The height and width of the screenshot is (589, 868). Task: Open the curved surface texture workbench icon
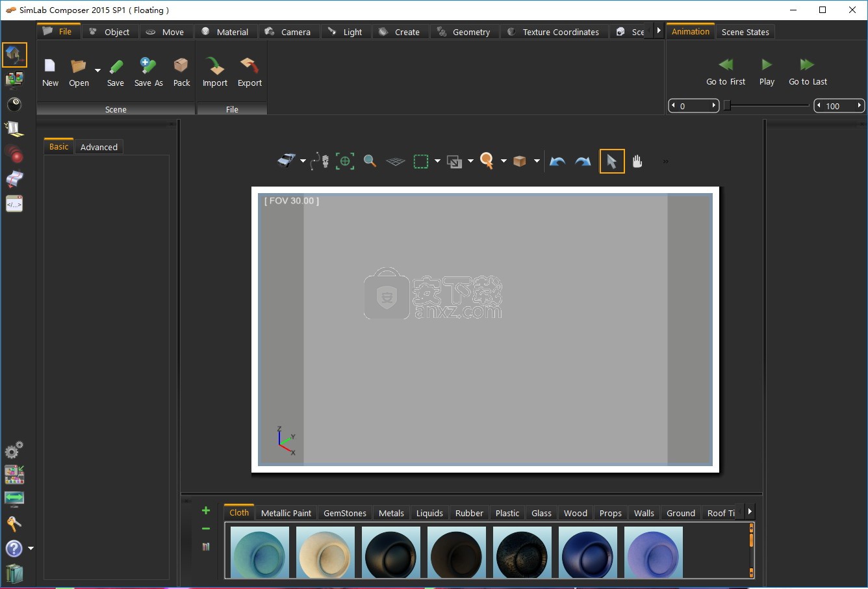coord(14,179)
